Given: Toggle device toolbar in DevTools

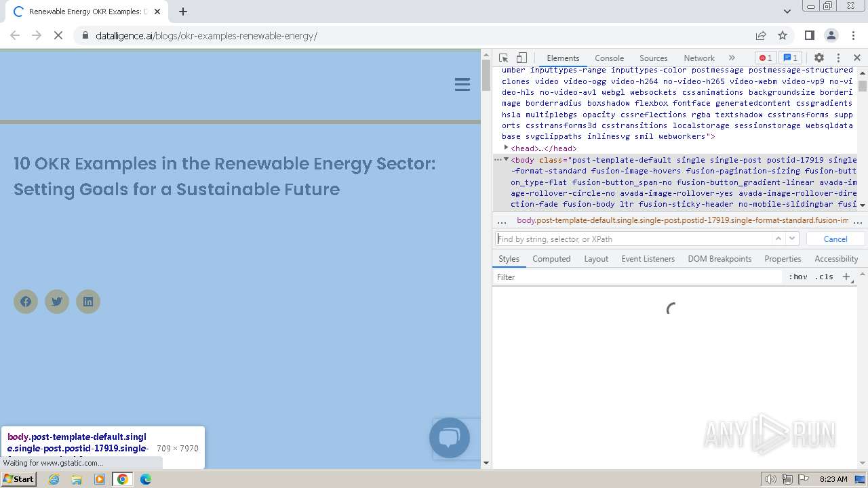Looking at the screenshot, I should tap(521, 58).
